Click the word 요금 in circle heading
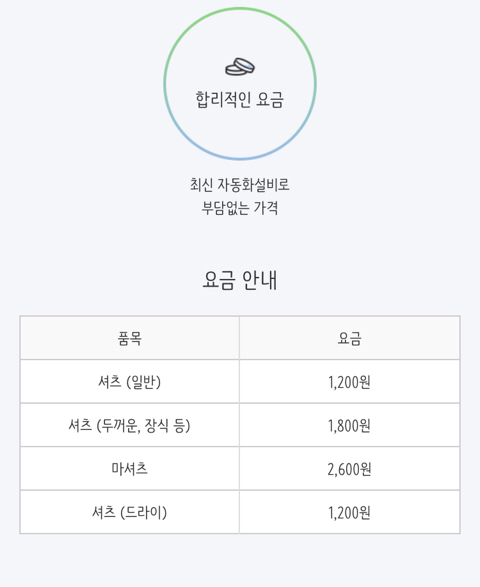The image size is (480, 587). tap(270, 100)
